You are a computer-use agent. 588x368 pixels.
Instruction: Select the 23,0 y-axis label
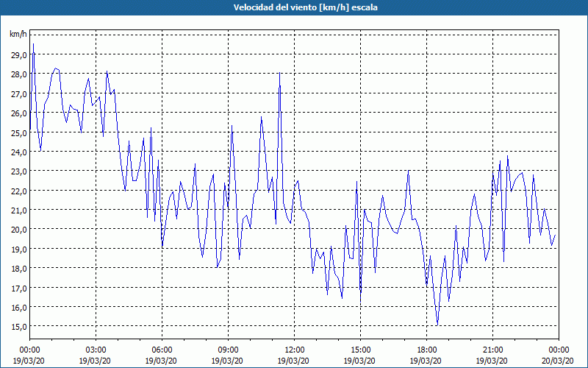(x=19, y=171)
